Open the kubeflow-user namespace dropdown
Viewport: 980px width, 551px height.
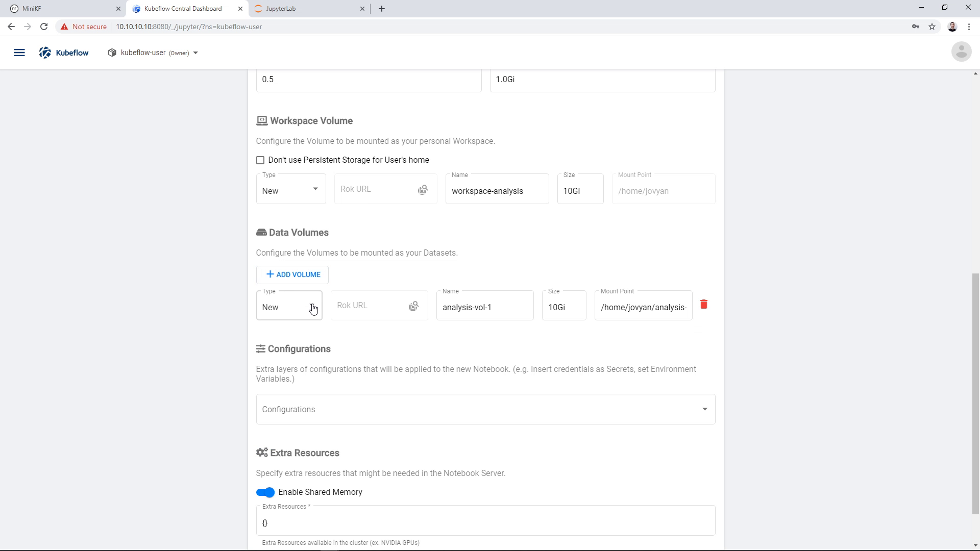[x=153, y=53]
